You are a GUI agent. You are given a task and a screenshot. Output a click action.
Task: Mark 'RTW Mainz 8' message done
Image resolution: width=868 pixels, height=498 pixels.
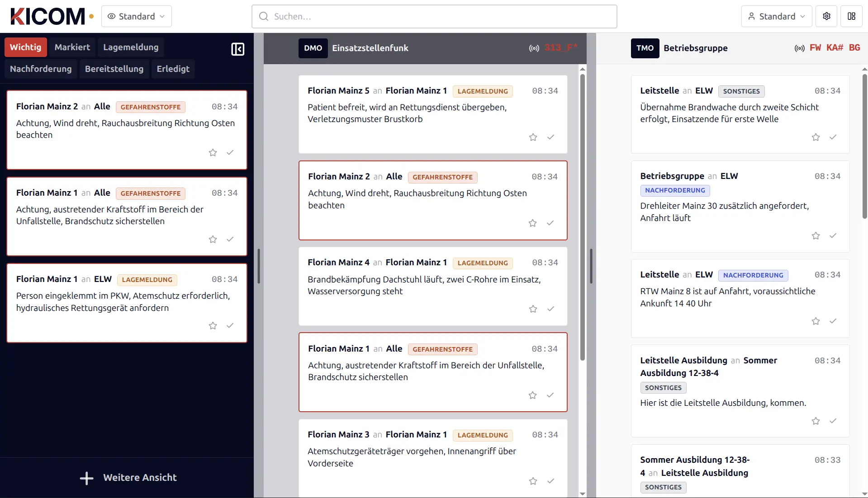pyautogui.click(x=833, y=321)
